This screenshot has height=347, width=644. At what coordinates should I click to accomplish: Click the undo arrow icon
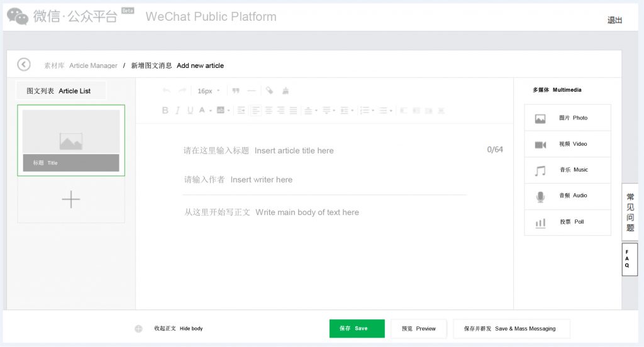pyautogui.click(x=167, y=91)
